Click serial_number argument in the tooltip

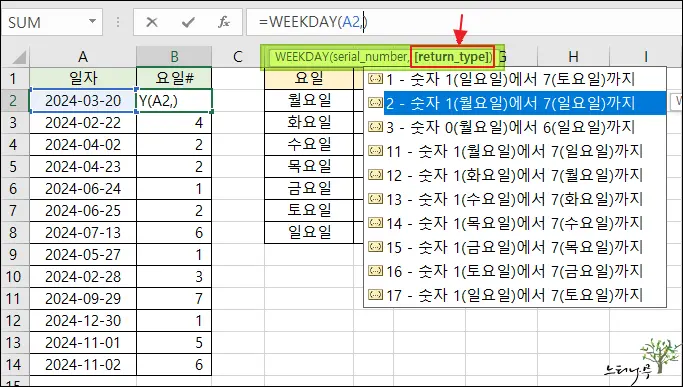click(370, 57)
